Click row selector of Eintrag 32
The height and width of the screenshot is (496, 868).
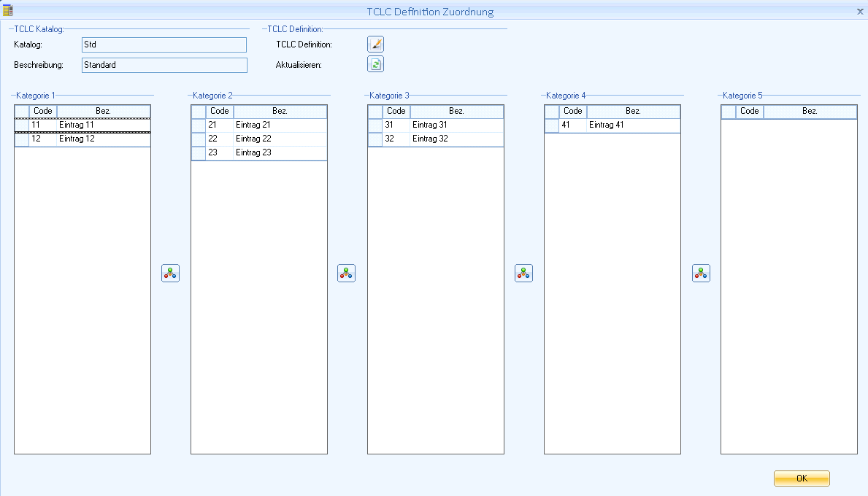tap(375, 139)
